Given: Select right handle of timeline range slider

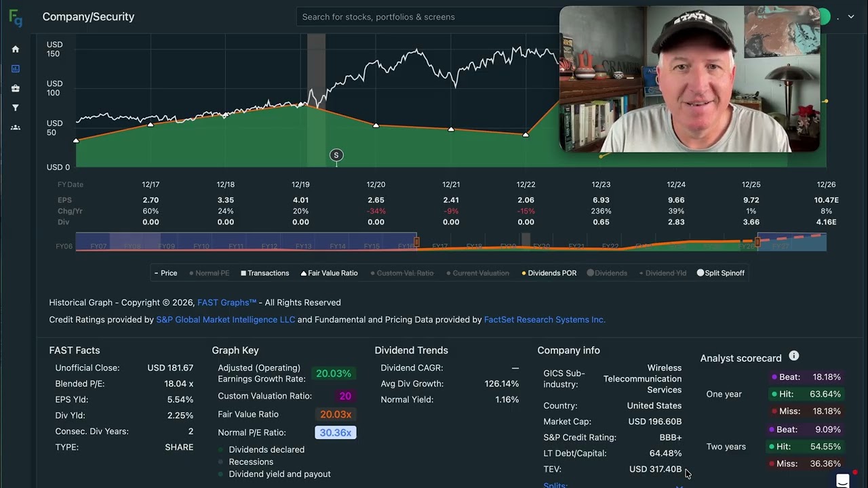Looking at the screenshot, I should point(757,242).
